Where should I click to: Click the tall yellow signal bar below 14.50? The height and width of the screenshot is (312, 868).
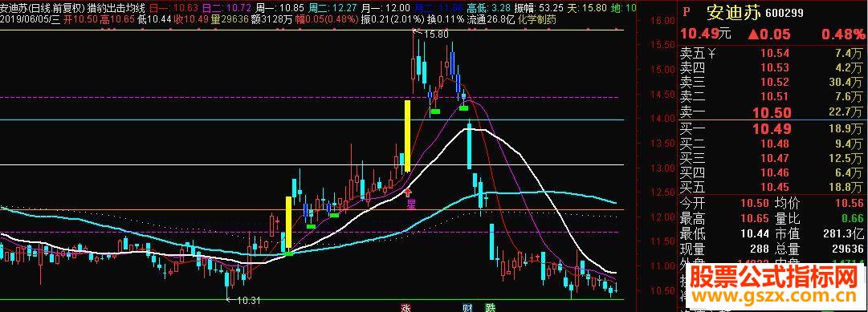pyautogui.click(x=407, y=136)
